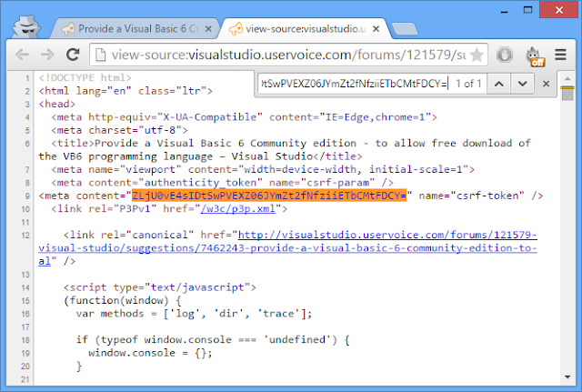
Task: Click the 'if (typeof window.console' line
Action: 213,340
